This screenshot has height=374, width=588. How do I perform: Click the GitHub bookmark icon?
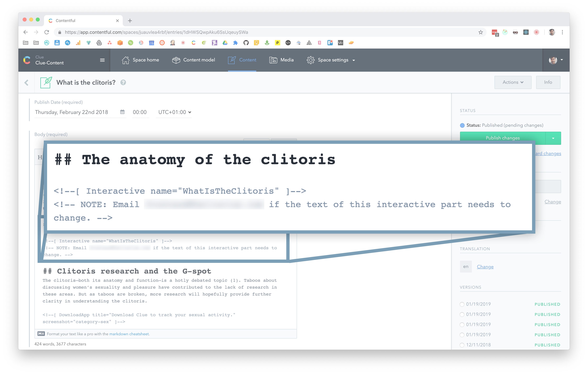(246, 43)
